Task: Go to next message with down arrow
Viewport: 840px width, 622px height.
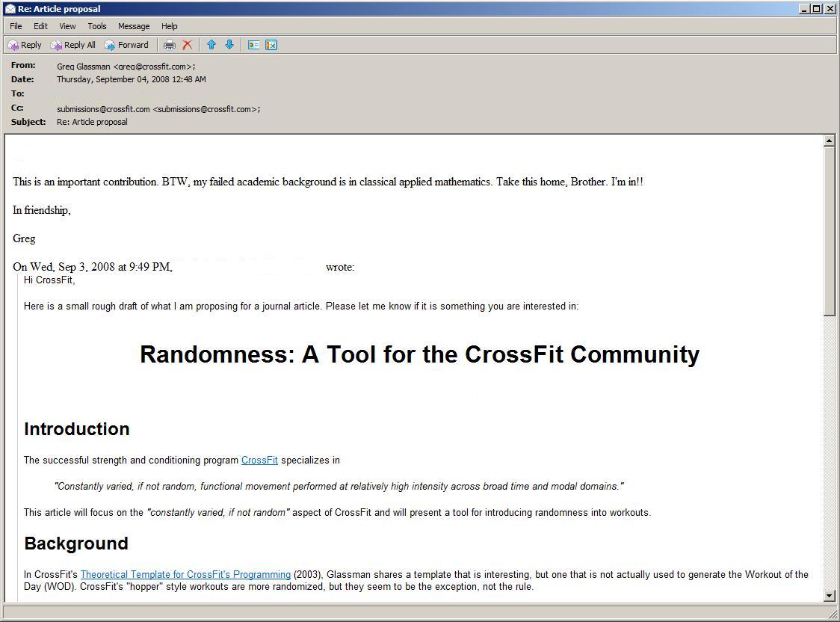Action: coord(229,45)
